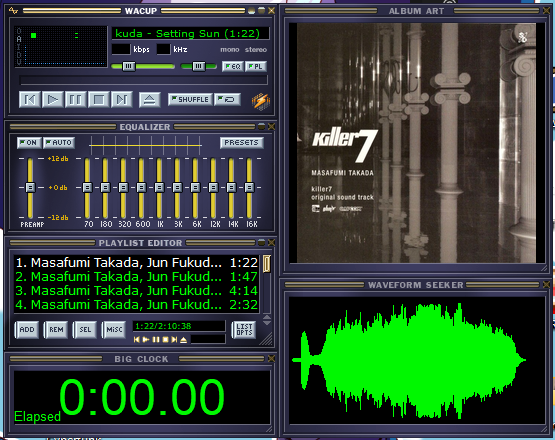
Task: Click the playlist window resize grip
Action: tap(267, 339)
